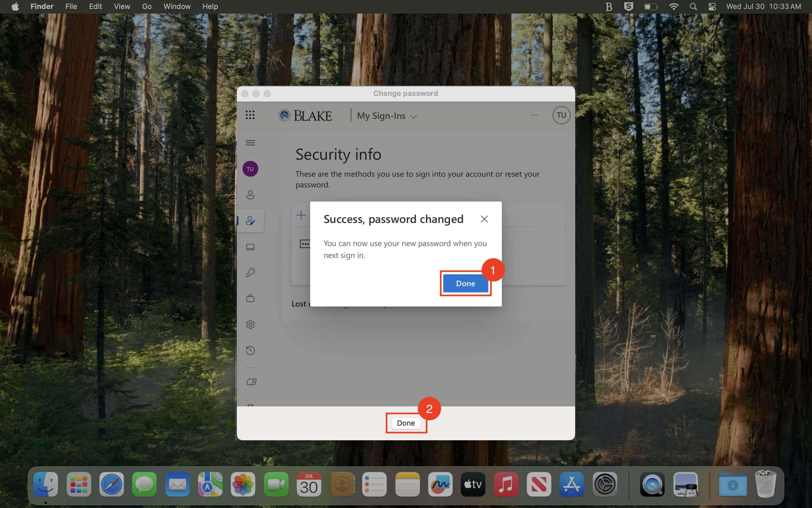Open the Password key icon in the sidebar

tap(250, 272)
